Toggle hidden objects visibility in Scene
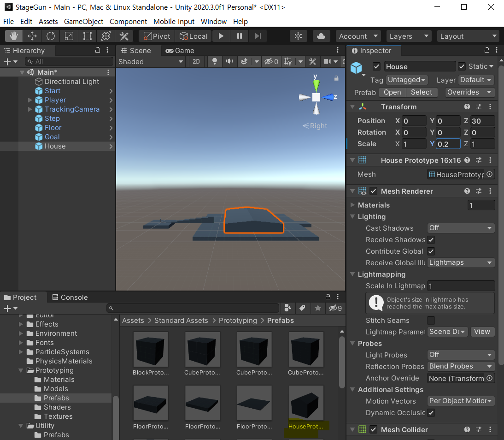 coord(271,61)
